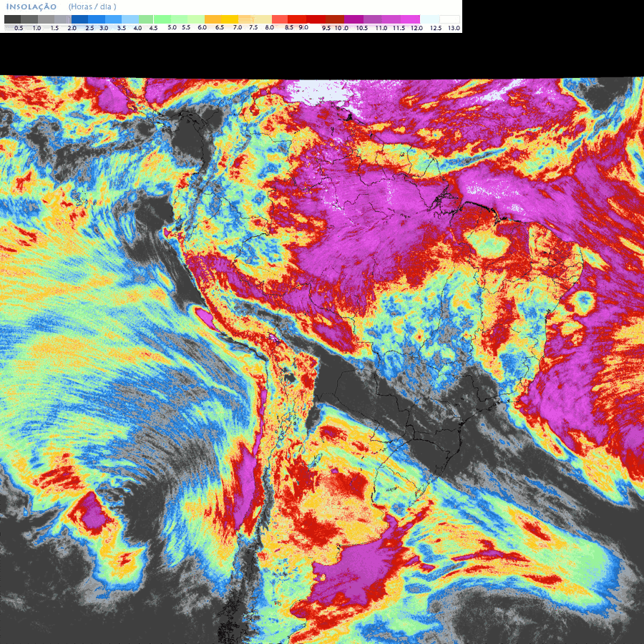Click the 'Insolação' legend title
This screenshot has width=644, height=644.
coord(31,7)
